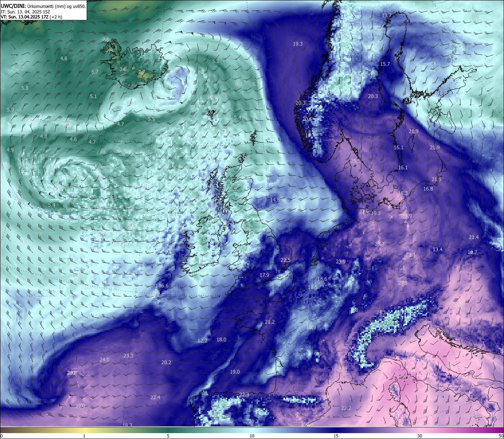The width and height of the screenshot is (504, 439).
Task: Click legend scale label 50
Action: tap(501, 436)
